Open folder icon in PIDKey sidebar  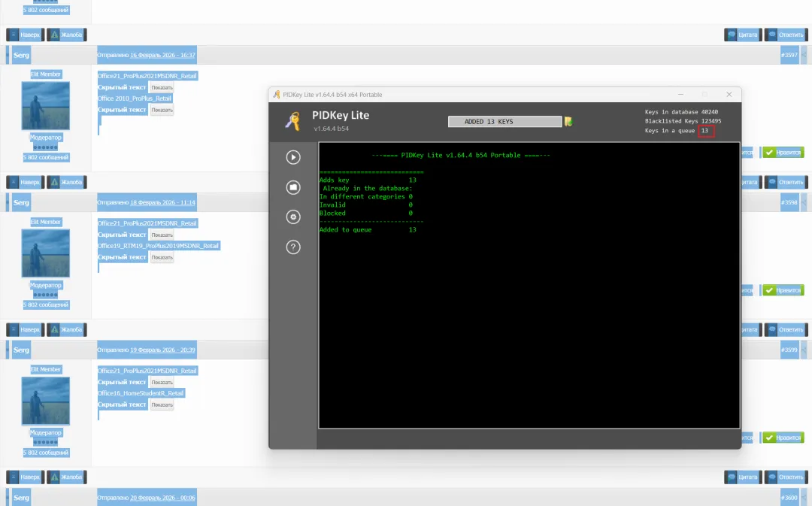tap(293, 187)
